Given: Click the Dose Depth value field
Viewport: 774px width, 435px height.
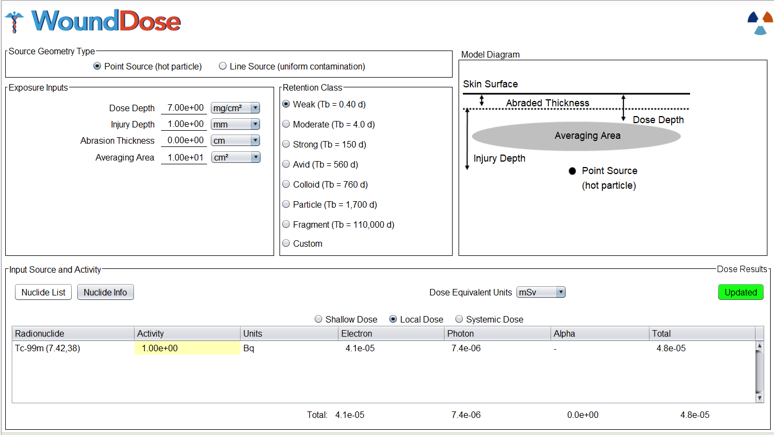Looking at the screenshot, I should (184, 108).
